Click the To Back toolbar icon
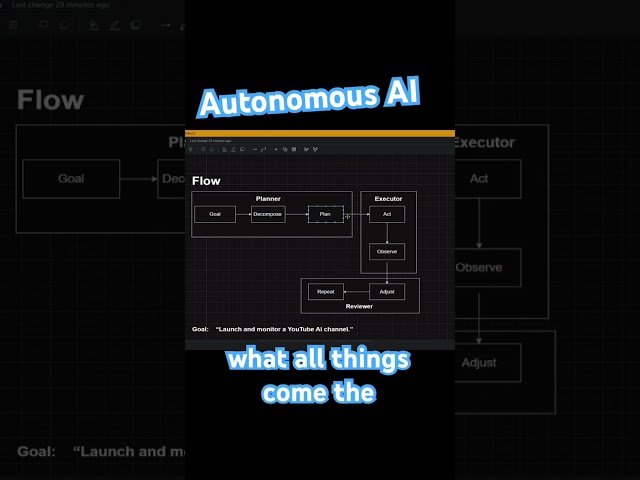This screenshot has height=480, width=640. tap(212, 149)
